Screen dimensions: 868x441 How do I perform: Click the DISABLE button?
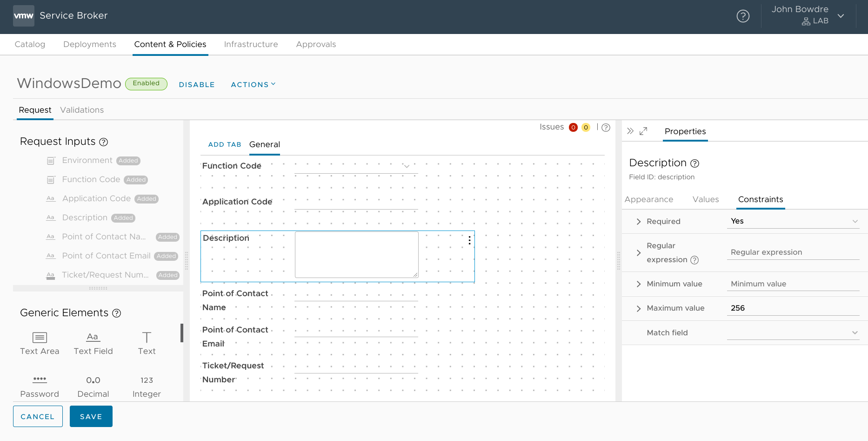tap(197, 85)
